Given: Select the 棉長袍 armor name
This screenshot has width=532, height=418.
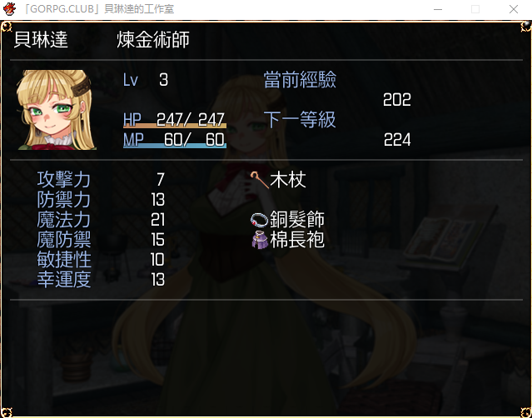Looking at the screenshot, I should coord(297,240).
